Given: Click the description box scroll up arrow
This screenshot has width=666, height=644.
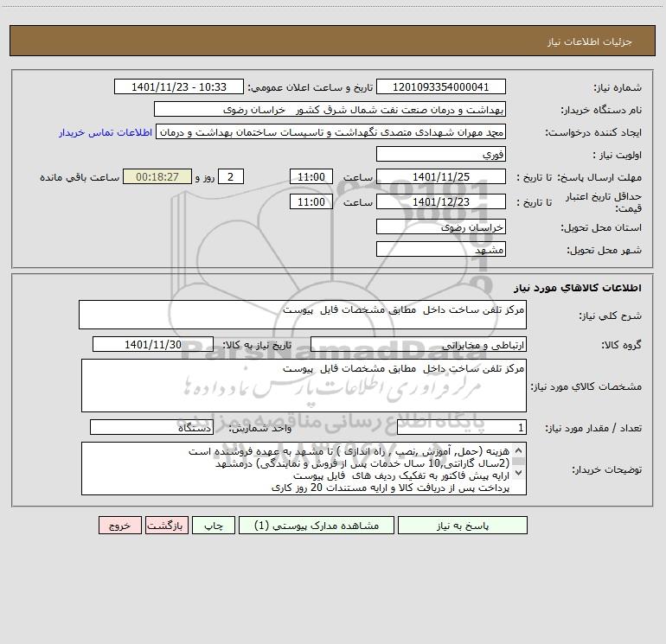Looking at the screenshot, I should (518, 450).
